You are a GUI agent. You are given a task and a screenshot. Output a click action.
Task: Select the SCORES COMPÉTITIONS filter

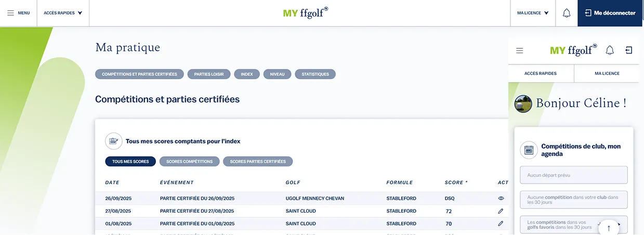[x=189, y=162]
